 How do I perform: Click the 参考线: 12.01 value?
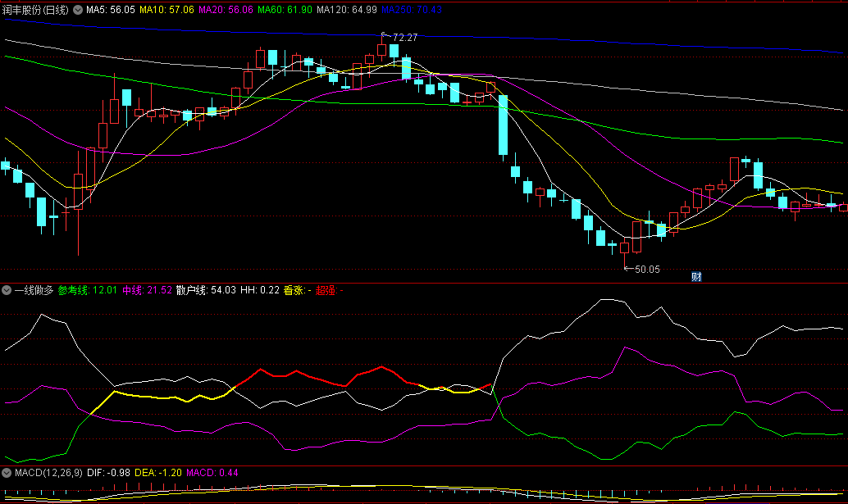point(88,290)
